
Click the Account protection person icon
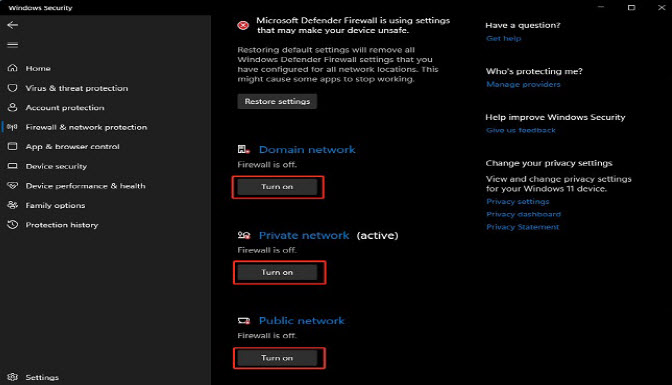[12, 107]
